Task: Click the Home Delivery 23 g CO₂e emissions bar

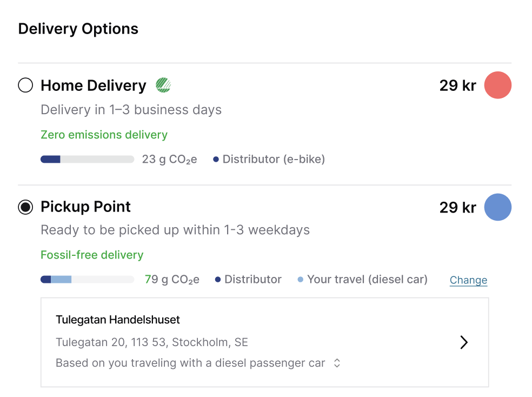Action: [x=87, y=160]
